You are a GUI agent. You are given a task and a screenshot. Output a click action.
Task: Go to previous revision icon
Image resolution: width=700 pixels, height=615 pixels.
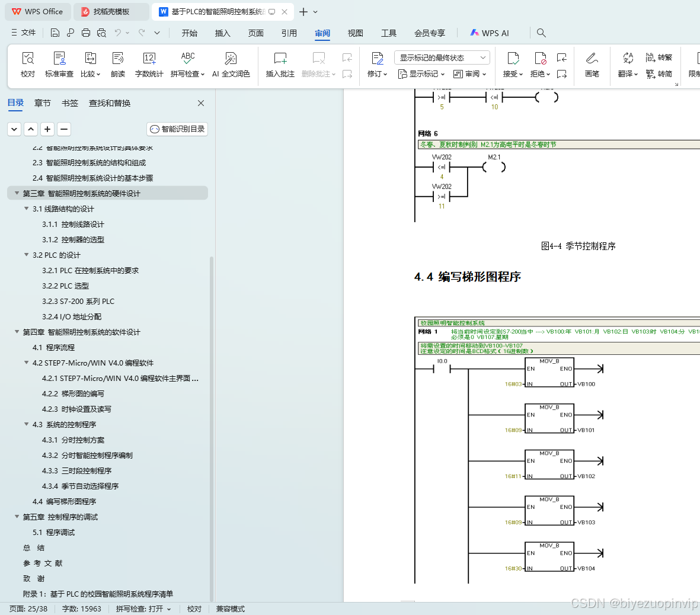coord(562,57)
